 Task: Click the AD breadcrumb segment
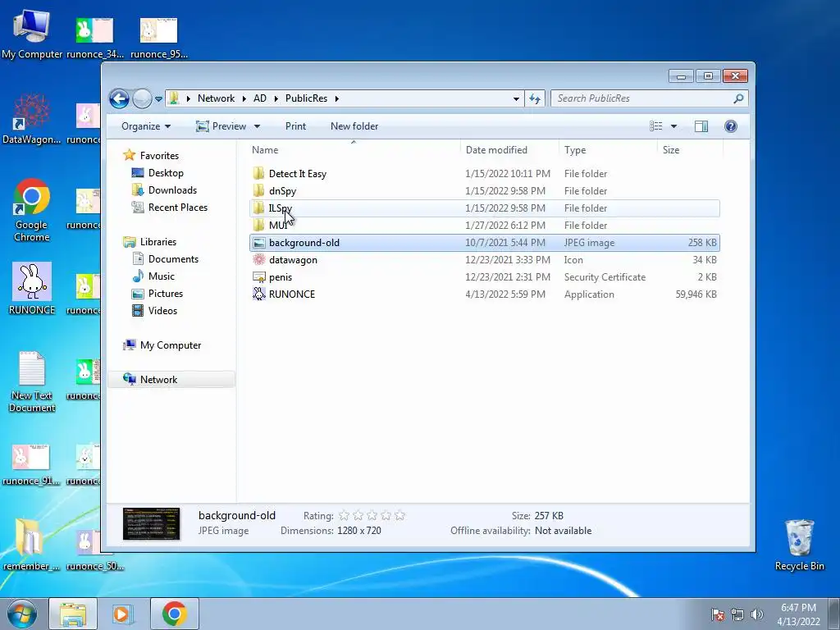pos(260,98)
